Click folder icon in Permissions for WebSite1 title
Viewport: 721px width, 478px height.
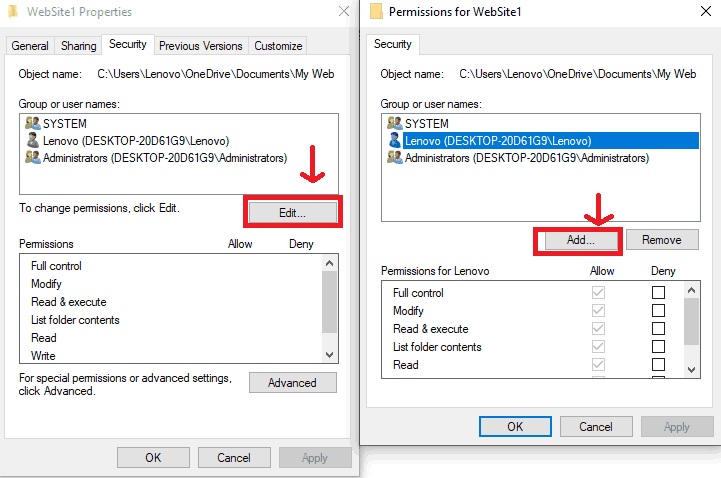click(376, 12)
